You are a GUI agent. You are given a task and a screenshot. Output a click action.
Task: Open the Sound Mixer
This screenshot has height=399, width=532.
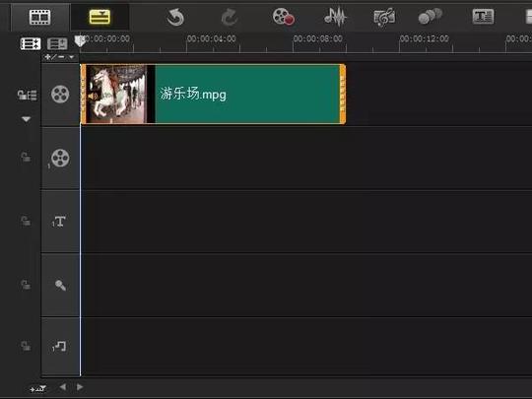click(335, 17)
